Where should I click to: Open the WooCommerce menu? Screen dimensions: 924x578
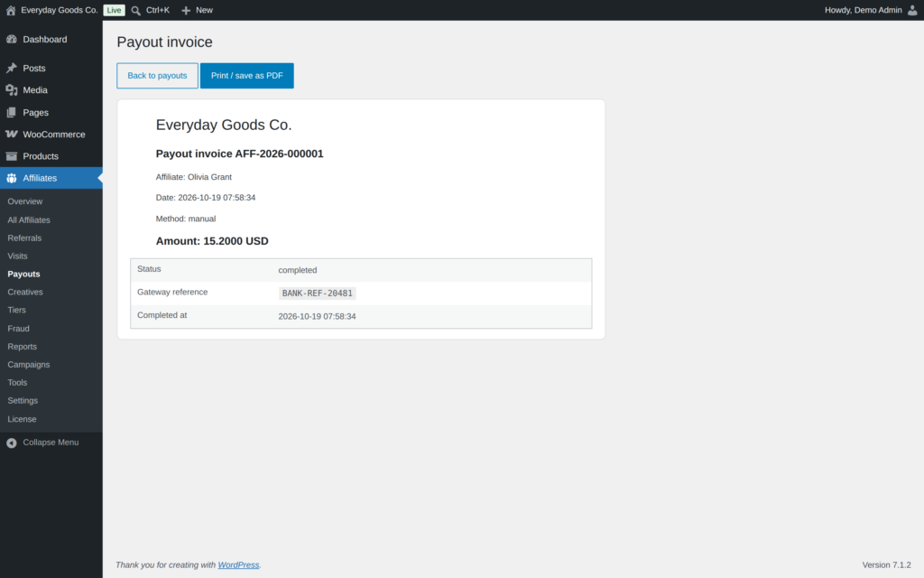pos(51,134)
